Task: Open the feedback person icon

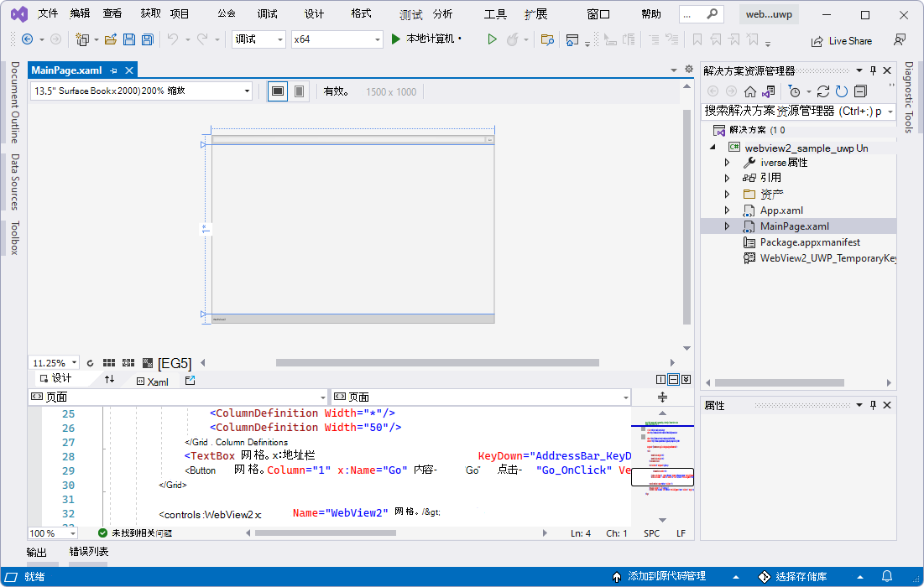Action: [900, 40]
